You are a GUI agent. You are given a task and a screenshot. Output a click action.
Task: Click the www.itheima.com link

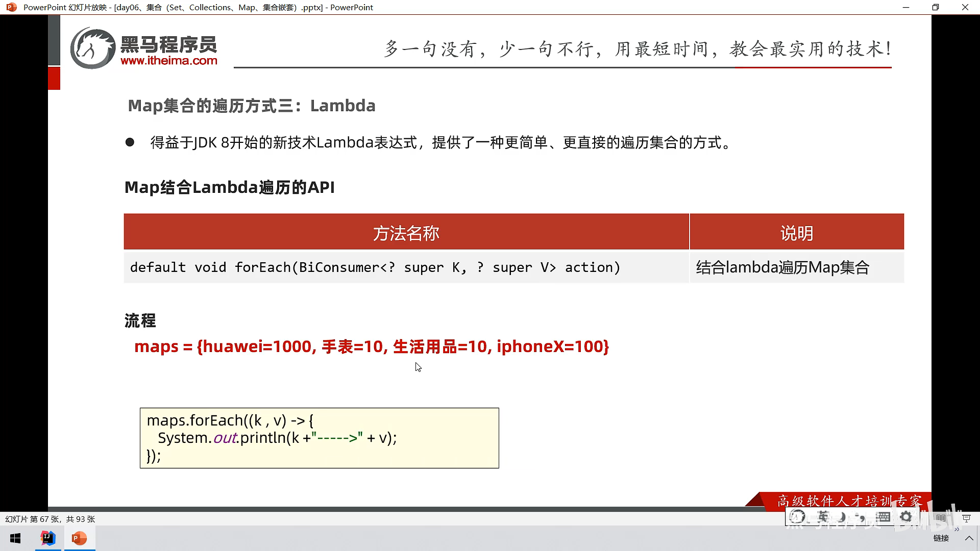pos(168,61)
